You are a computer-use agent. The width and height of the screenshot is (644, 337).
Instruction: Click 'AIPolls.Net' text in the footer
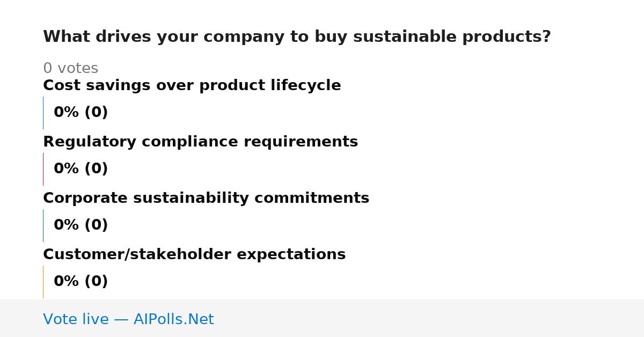pos(173,320)
